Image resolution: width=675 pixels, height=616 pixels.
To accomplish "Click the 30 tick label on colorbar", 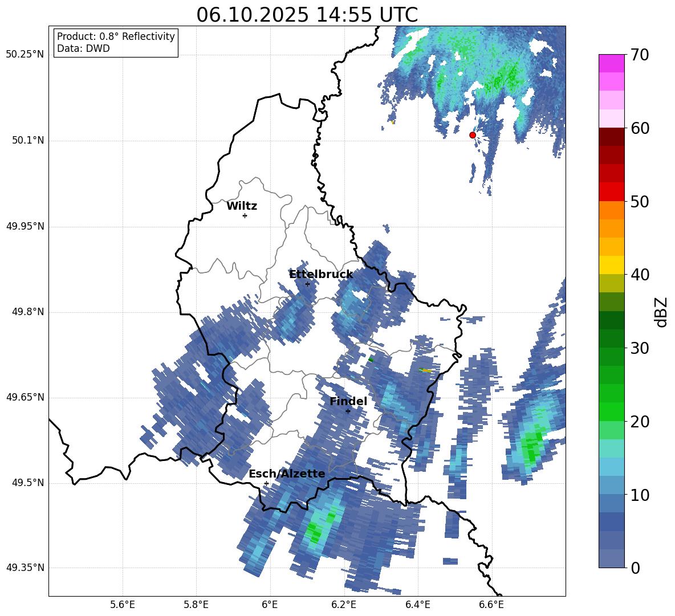I will pos(640,348).
